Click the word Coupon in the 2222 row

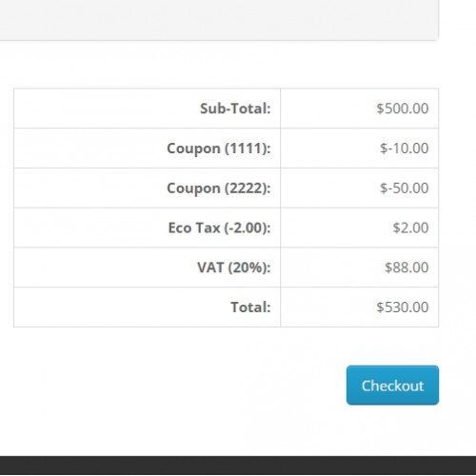(193, 188)
